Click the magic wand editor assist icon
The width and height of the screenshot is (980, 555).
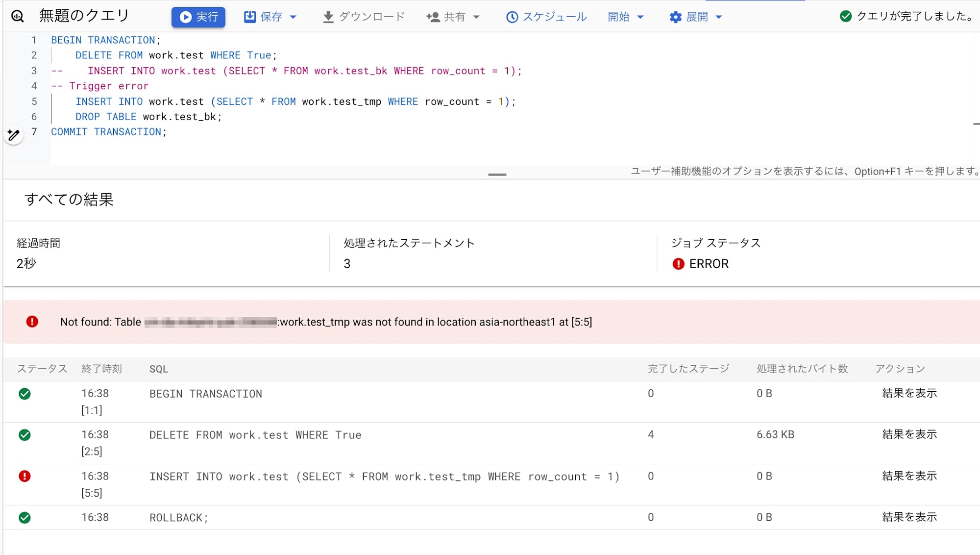[x=14, y=135]
